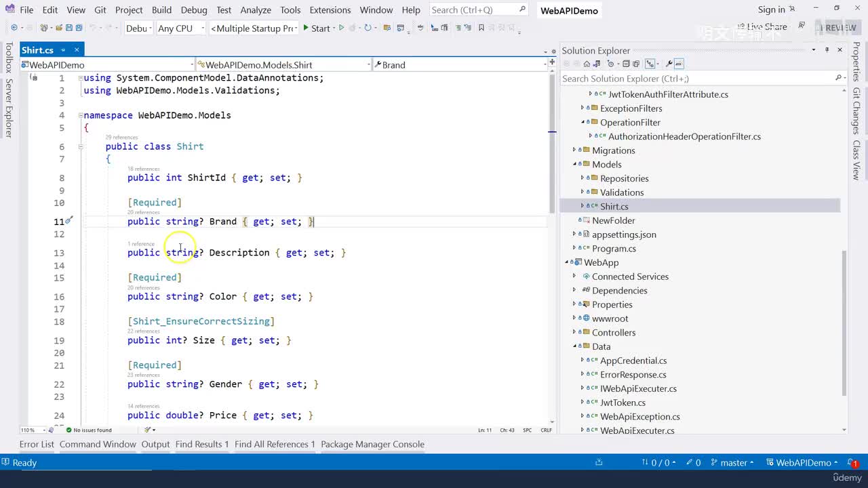Click the WebAPIDemo repository button in status bar
Viewport: 868px width, 488px height.
coord(803,462)
